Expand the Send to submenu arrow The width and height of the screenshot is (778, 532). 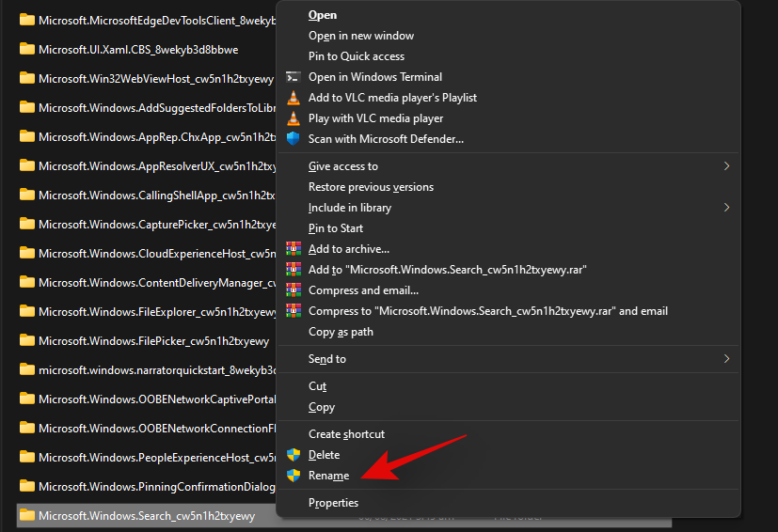[x=726, y=358]
